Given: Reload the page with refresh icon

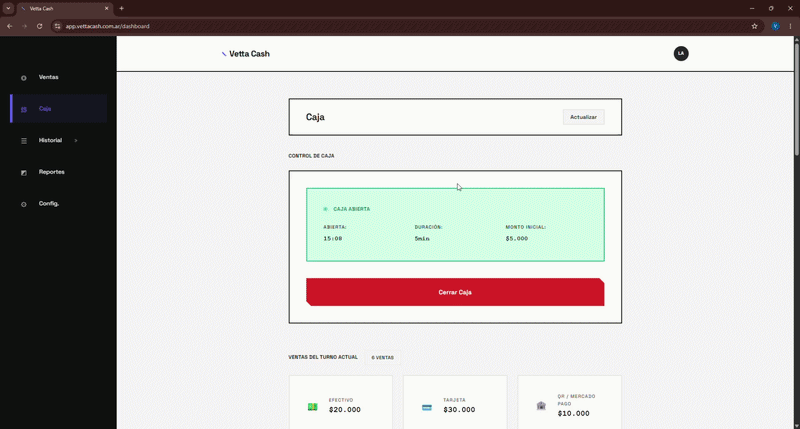Looking at the screenshot, I should pyautogui.click(x=39, y=26).
